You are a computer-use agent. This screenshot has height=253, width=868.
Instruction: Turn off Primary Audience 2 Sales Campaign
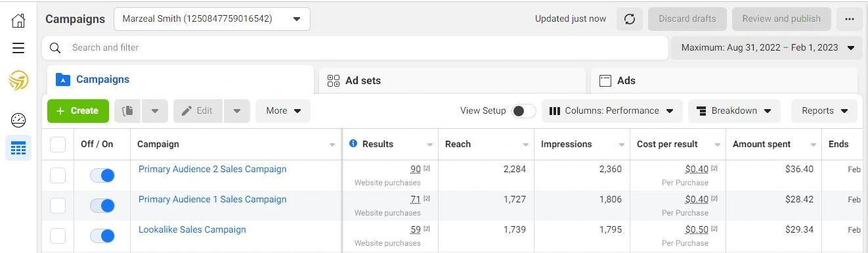tap(102, 175)
